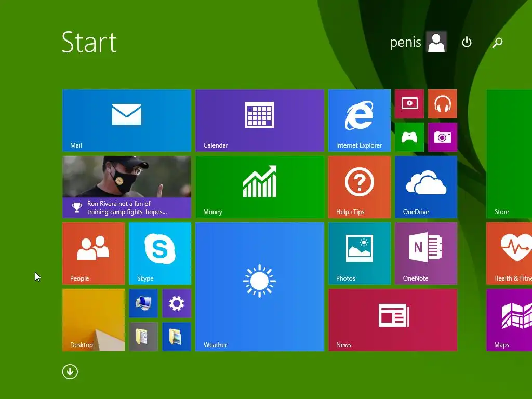Open the Xbox Games controller tile
The width and height of the screenshot is (532, 399).
click(x=409, y=137)
